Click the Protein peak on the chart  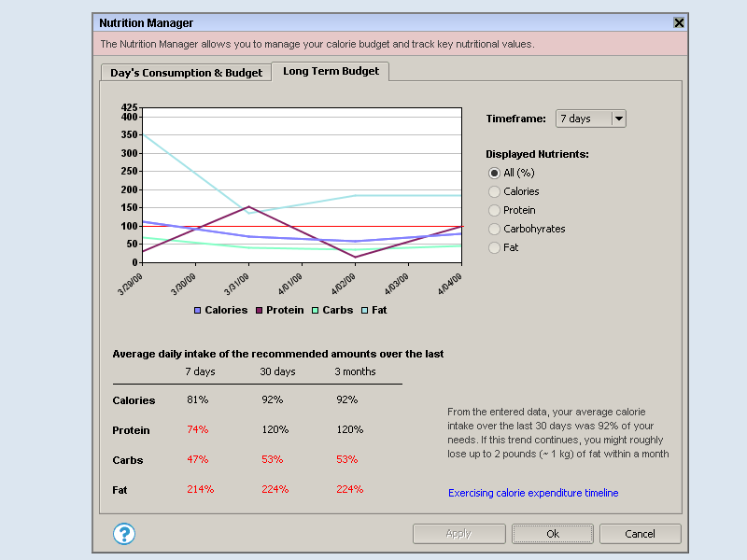[249, 206]
